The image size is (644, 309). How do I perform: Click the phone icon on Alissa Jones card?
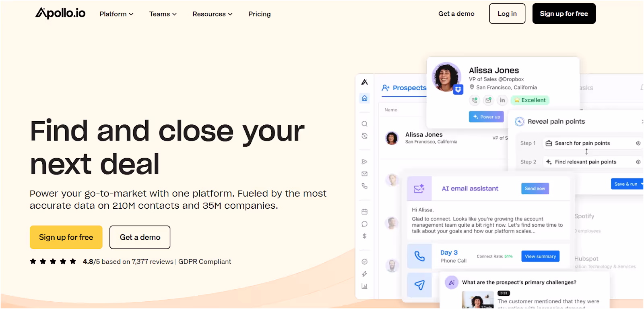point(475,100)
